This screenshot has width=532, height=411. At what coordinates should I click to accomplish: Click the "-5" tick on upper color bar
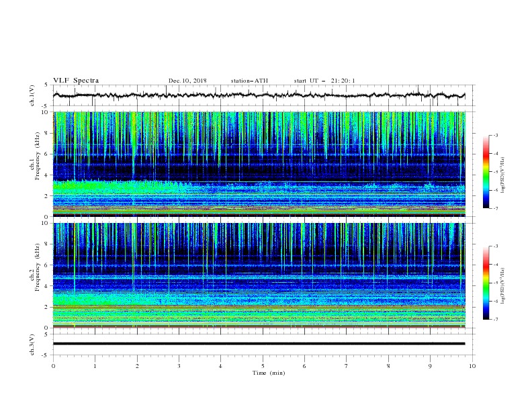(x=496, y=172)
